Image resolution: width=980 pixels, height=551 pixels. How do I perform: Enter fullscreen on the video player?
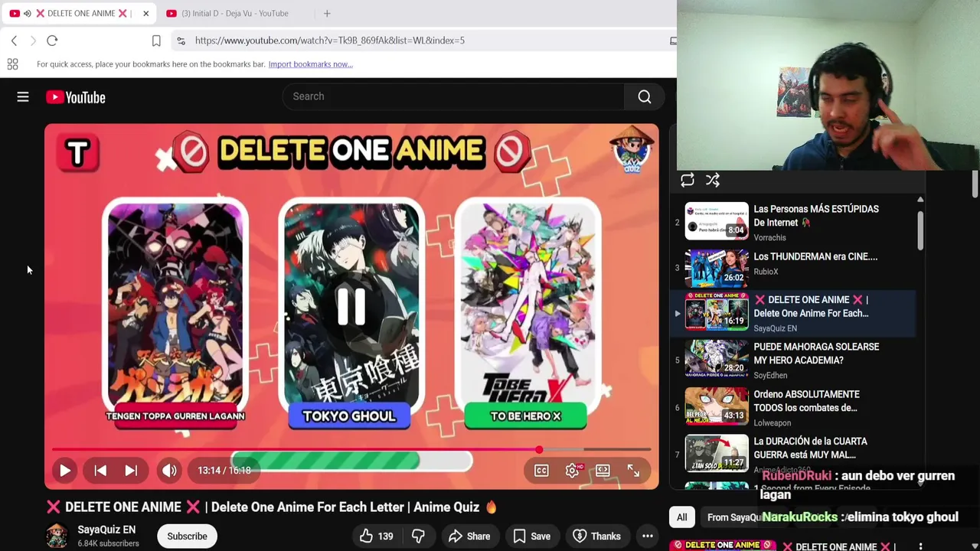pos(633,471)
